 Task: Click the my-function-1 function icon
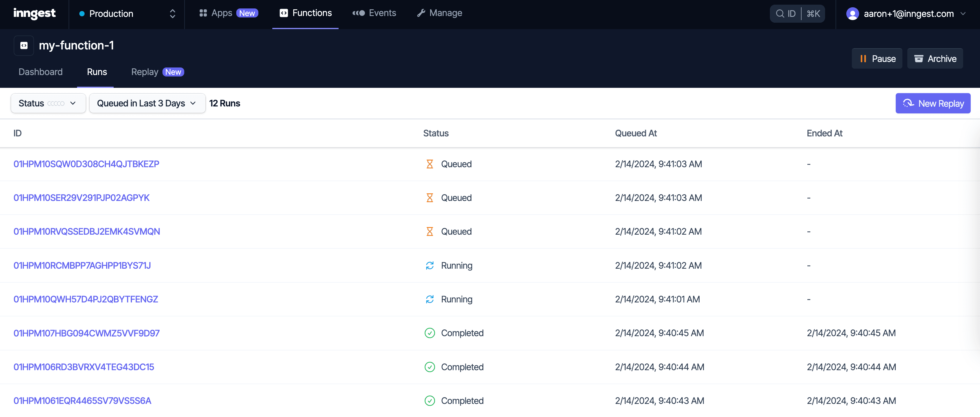click(24, 45)
